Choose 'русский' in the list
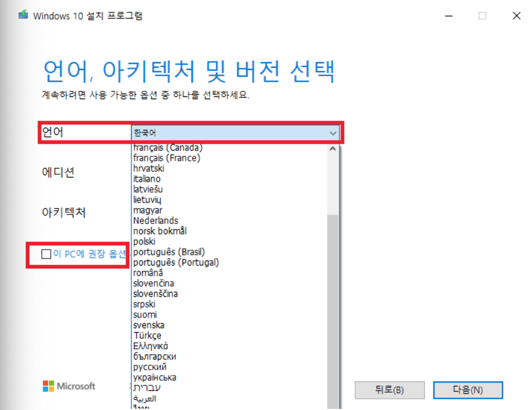The height and width of the screenshot is (410, 532). click(230, 367)
